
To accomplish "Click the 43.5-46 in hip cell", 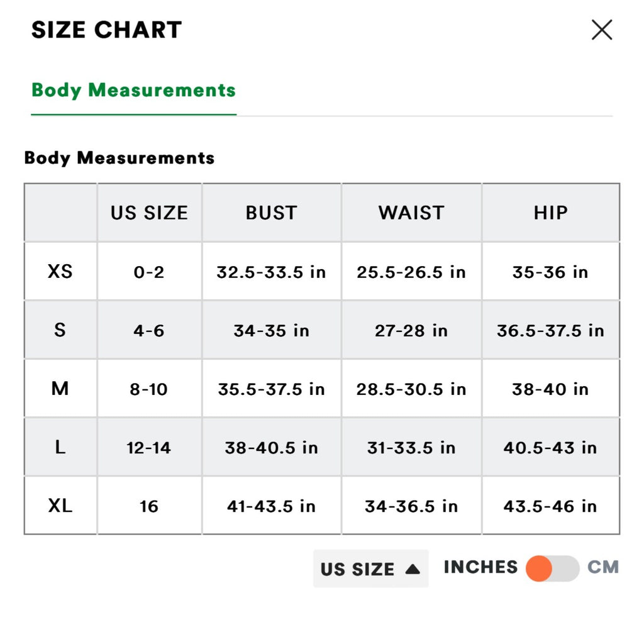I will pos(550,506).
